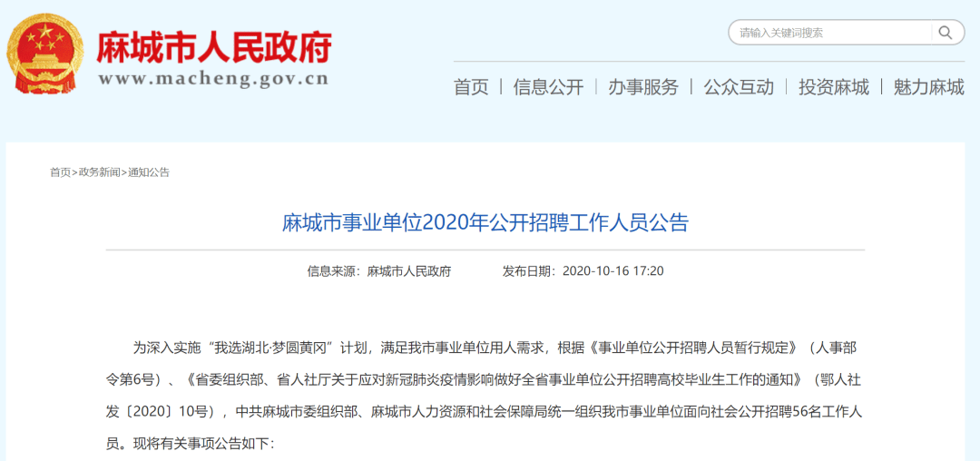Open the 首页 navigation menu item
This screenshot has width=980, height=461.
pyautogui.click(x=471, y=87)
